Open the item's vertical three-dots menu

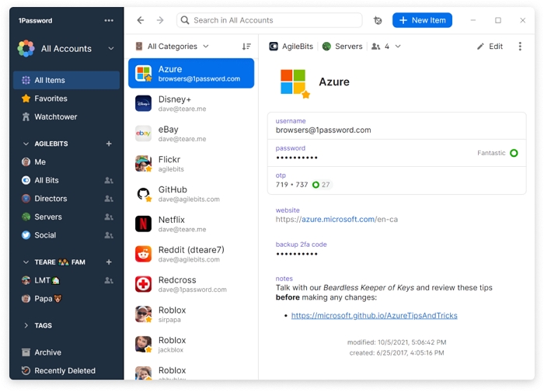(520, 47)
